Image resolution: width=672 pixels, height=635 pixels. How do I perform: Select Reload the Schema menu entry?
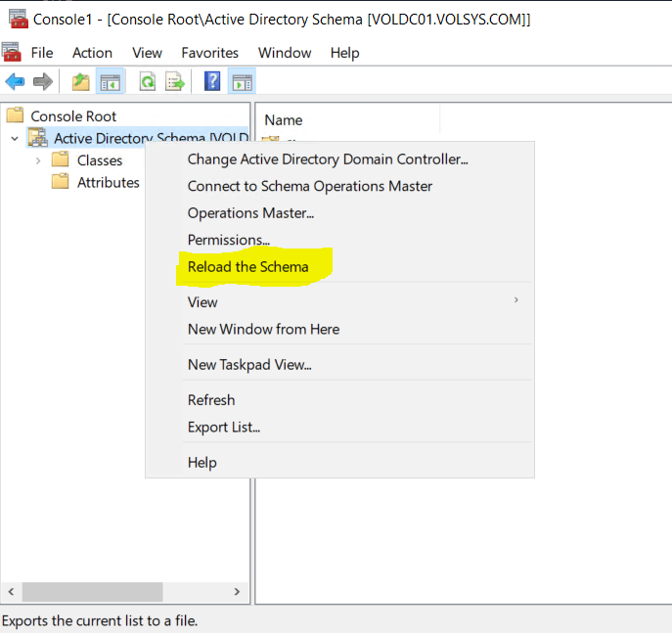pyautogui.click(x=248, y=266)
